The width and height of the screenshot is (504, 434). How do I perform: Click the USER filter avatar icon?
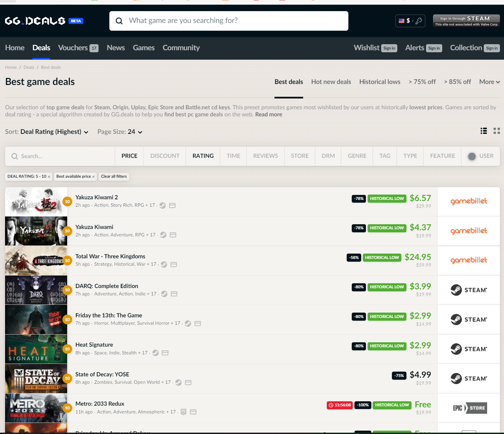472,156
